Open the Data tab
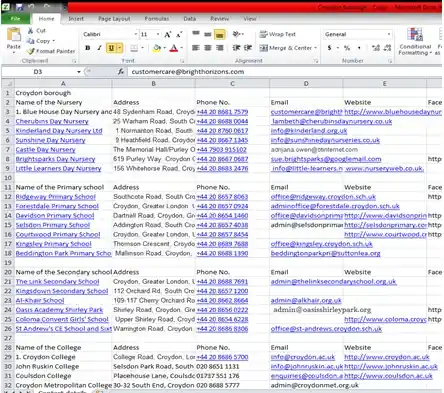 click(190, 19)
